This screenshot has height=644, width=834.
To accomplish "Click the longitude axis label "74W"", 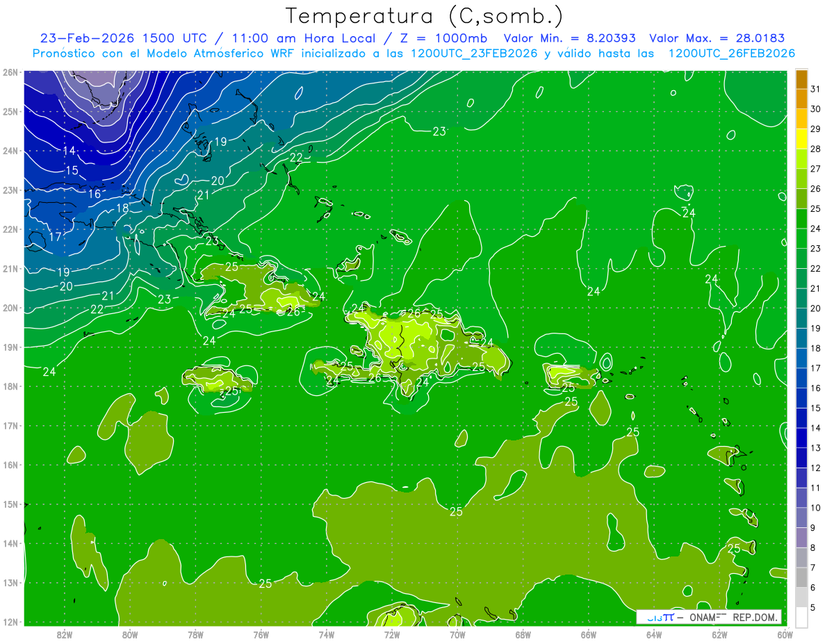I will coord(327,634).
